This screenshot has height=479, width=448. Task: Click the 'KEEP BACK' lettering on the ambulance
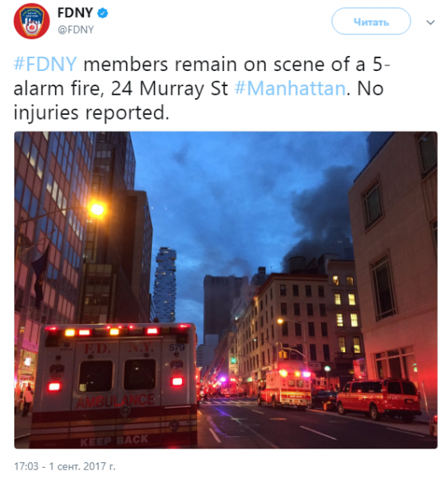(114, 441)
